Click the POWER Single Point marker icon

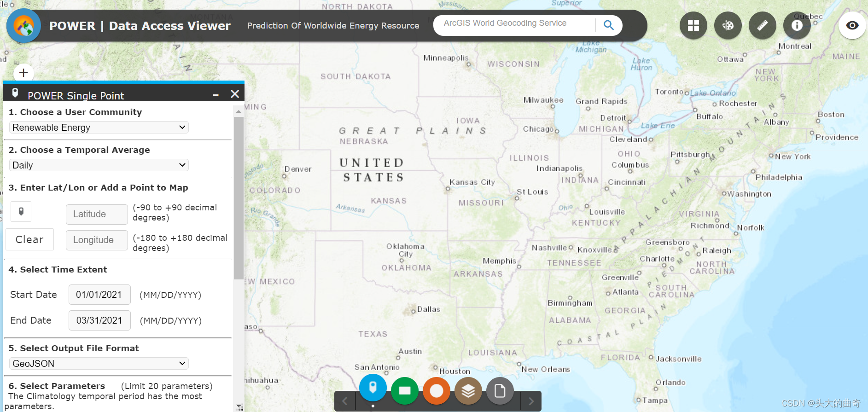(15, 93)
